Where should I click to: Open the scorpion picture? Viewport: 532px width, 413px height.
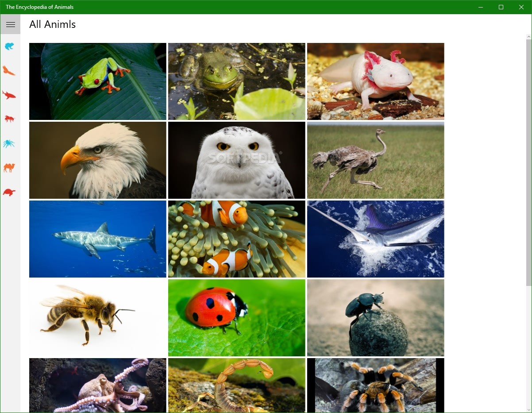pyautogui.click(x=237, y=385)
